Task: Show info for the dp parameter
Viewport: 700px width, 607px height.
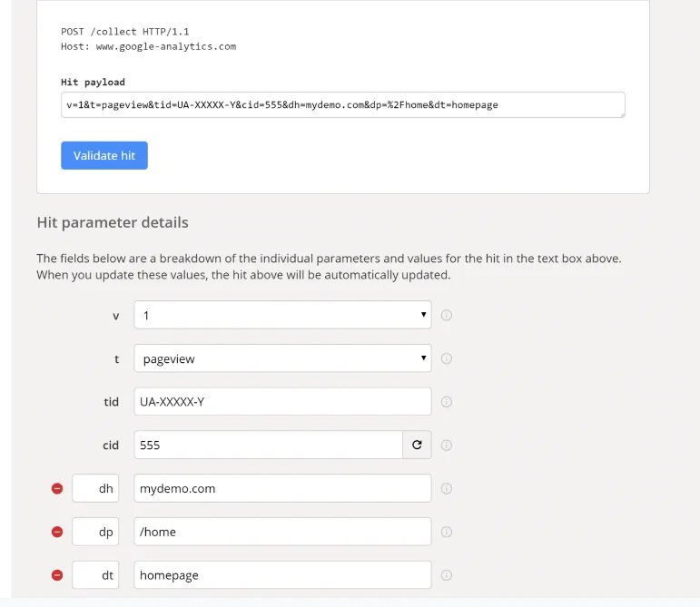Action: [447, 532]
